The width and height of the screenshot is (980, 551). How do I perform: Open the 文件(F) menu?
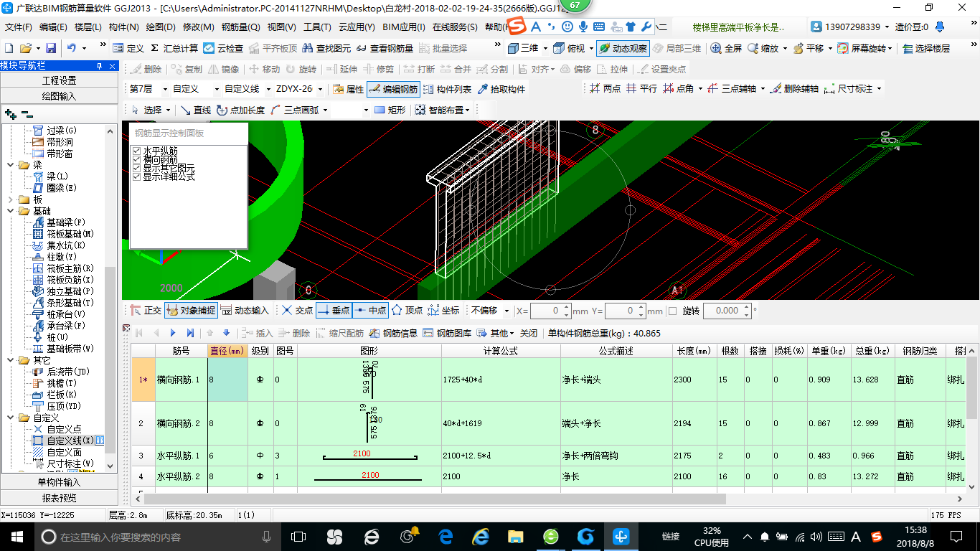(19, 27)
